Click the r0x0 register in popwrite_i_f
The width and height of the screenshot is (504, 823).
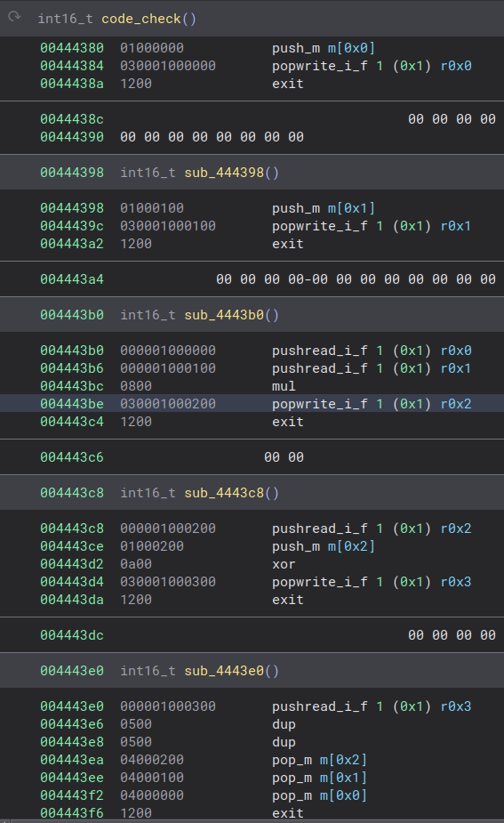coord(456,66)
